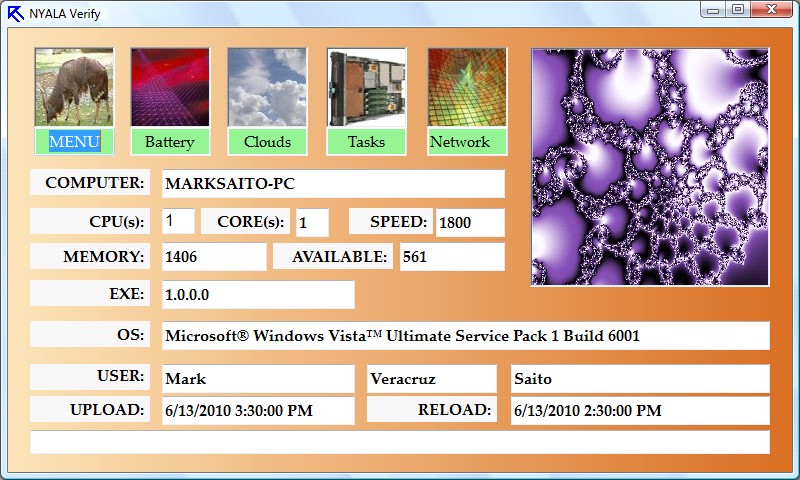Screen dimensions: 800x480
Task: Open the Clouds label
Action: tap(267, 141)
